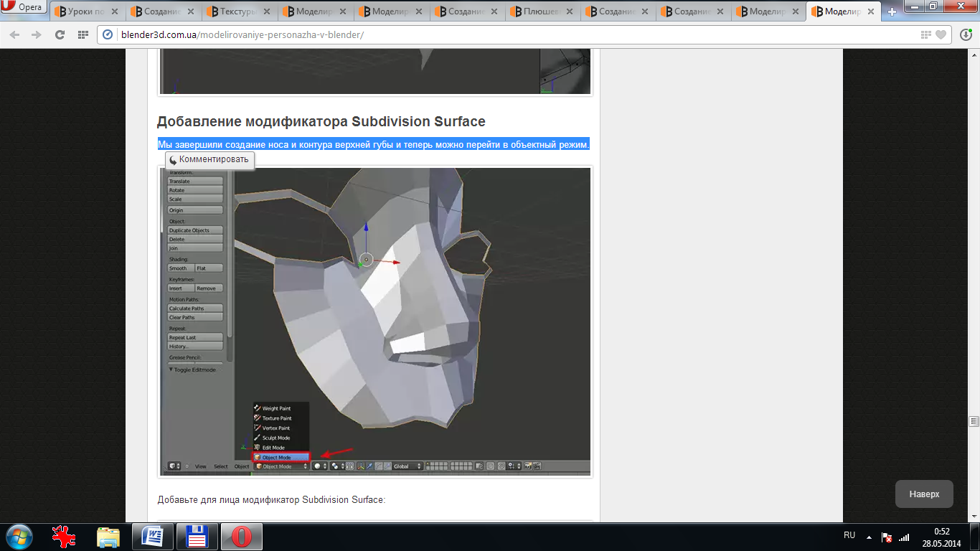Viewport: 980px width, 551px height.
Task: Select translate manipulator arrow icon in Blender
Action: (369, 466)
